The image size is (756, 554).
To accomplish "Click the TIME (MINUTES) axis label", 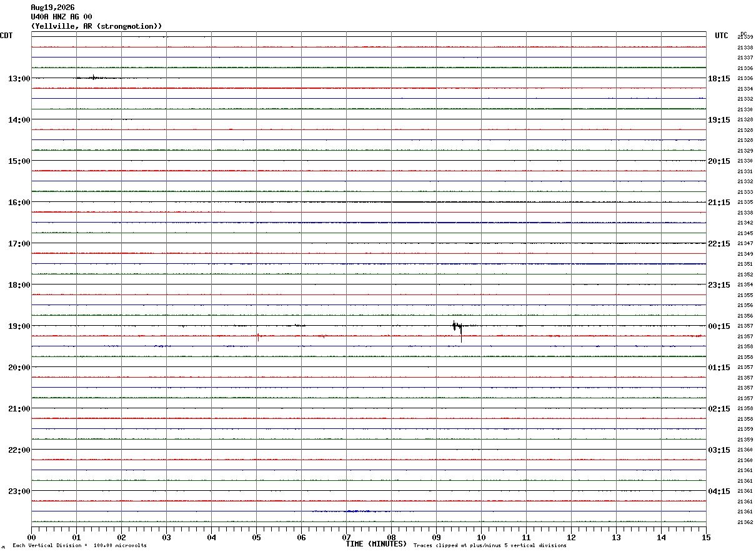I will [x=376, y=544].
